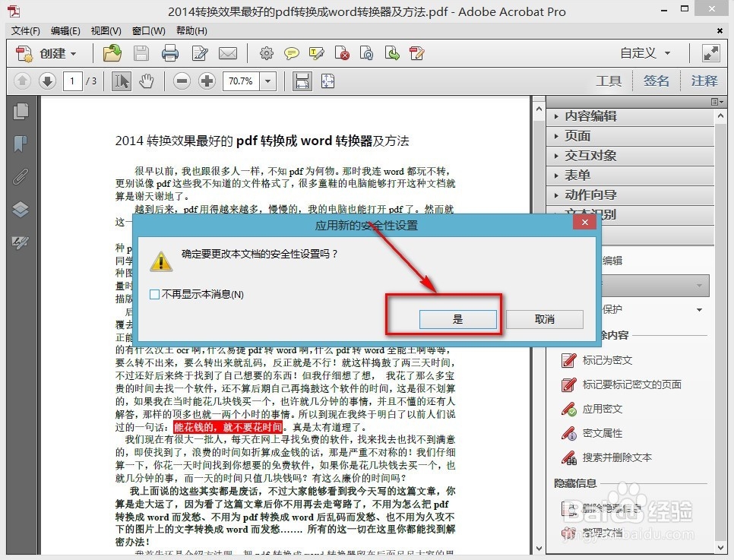734x560 pixels.
Task: Click the Send email envelope icon
Action: (x=228, y=53)
